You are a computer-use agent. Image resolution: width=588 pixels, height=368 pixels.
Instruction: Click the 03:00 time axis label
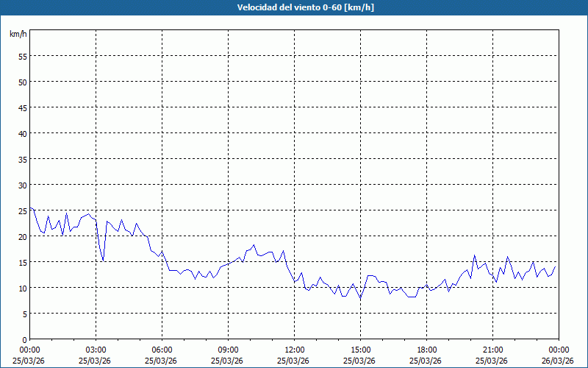(96, 350)
